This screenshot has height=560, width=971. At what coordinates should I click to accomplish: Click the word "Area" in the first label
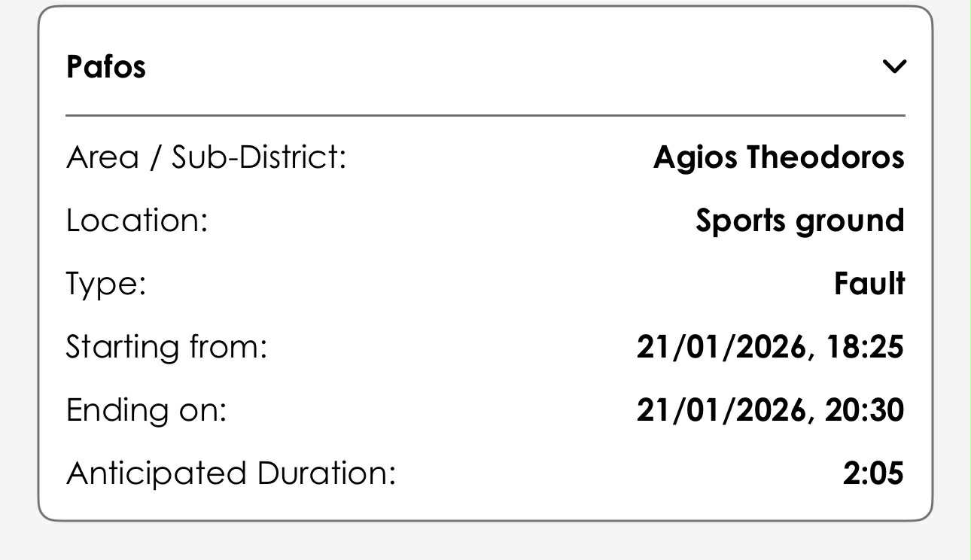102,157
